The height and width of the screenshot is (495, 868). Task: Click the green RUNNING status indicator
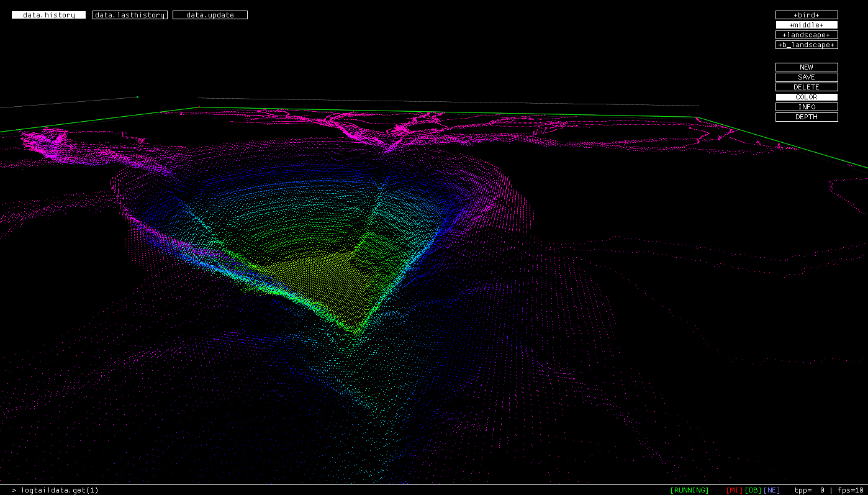[689, 490]
